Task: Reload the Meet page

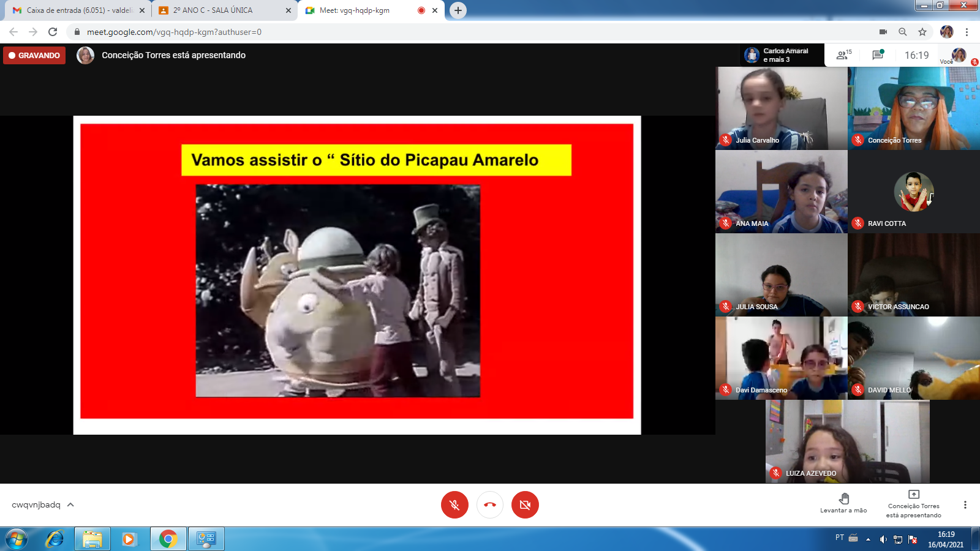Action: [x=53, y=32]
